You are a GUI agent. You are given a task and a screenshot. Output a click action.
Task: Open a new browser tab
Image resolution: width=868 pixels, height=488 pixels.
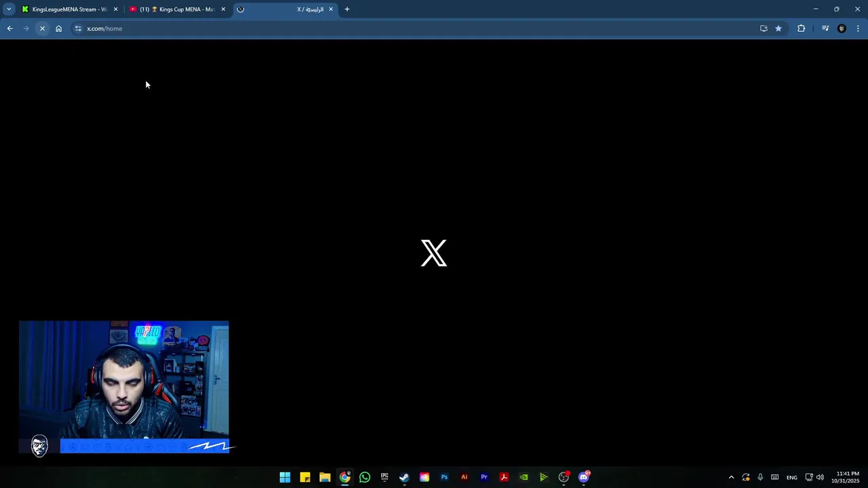347,9
